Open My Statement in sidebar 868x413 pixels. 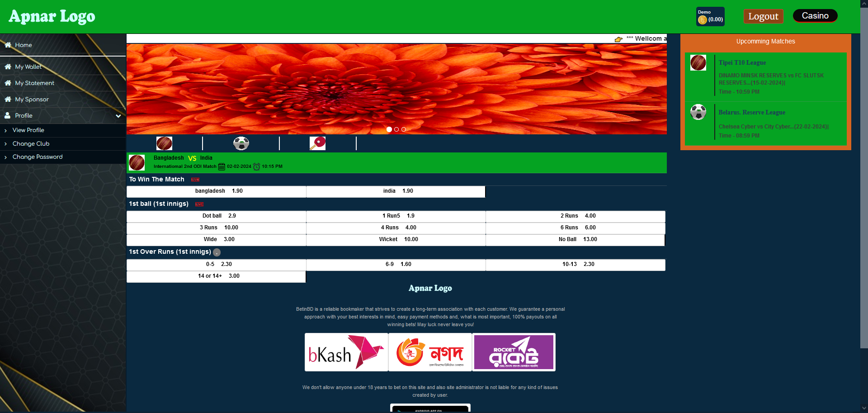34,83
